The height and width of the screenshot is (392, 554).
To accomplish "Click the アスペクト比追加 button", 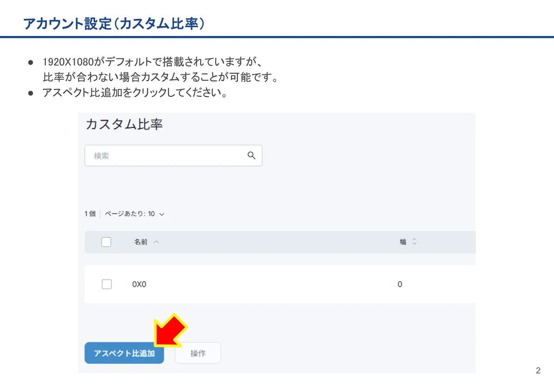I will pos(124,353).
